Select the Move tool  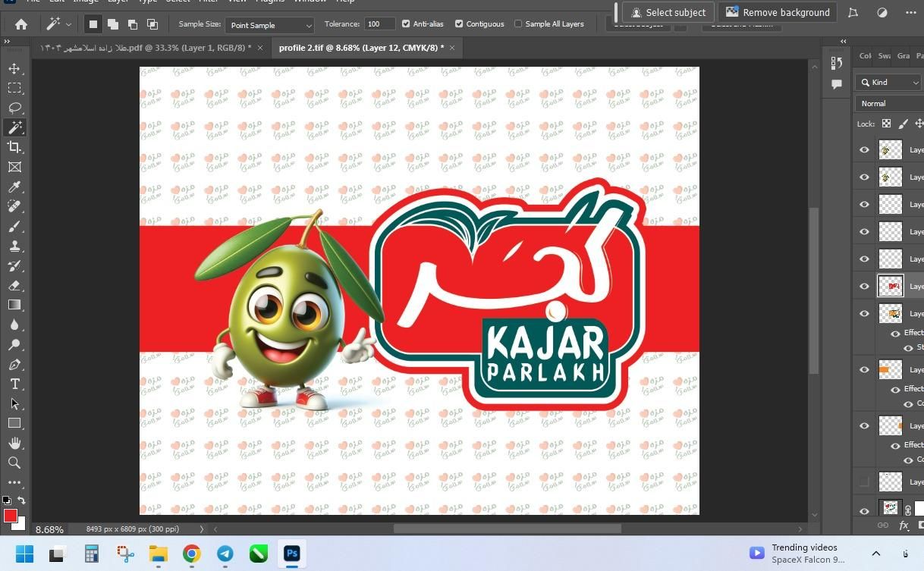(x=14, y=68)
